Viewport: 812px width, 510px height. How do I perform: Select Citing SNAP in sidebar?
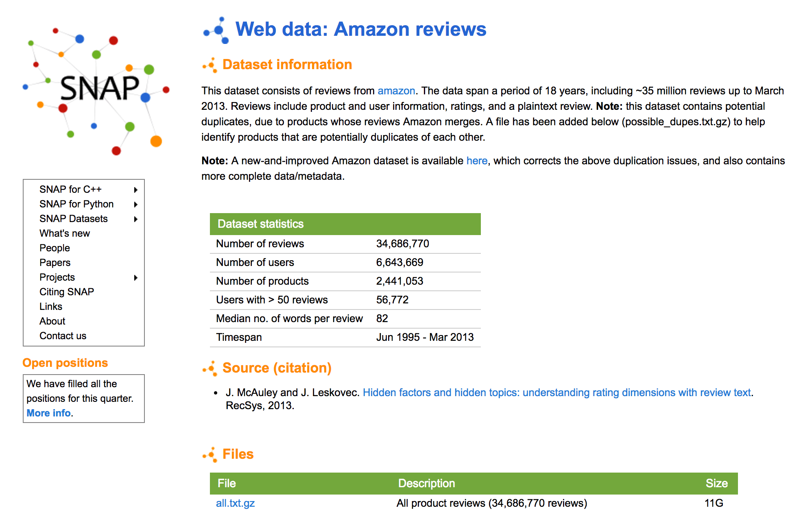[x=67, y=292]
